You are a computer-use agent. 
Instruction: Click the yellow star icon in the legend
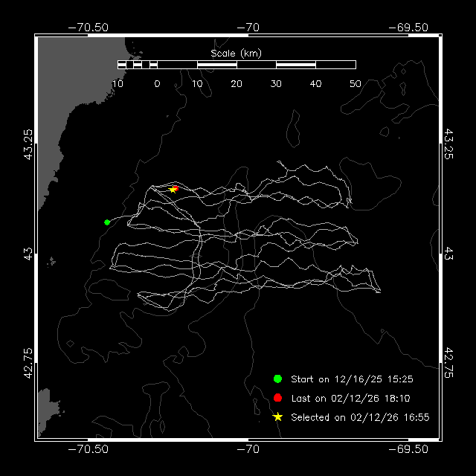[277, 417]
